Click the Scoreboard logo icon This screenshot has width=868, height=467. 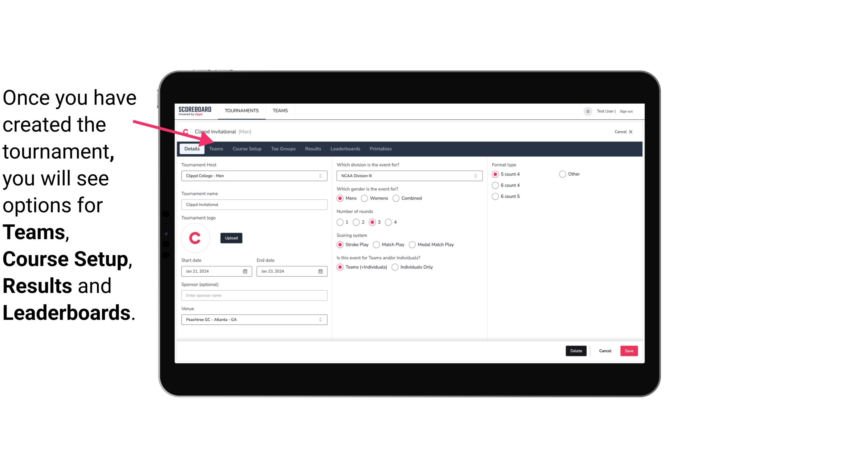(x=194, y=111)
